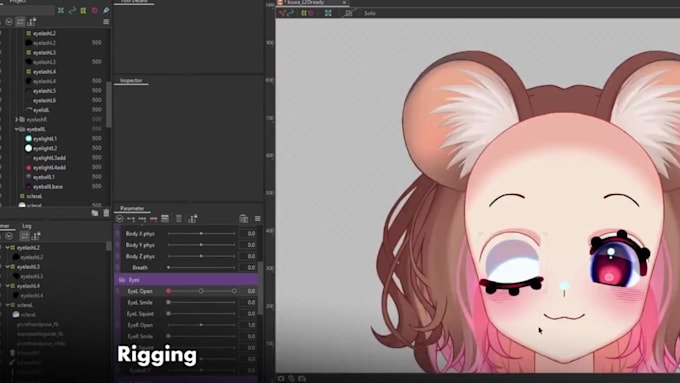This screenshot has width=680, height=383.
Task: Click the add three keys icon in Parameter toolbar
Action: [x=142, y=219]
